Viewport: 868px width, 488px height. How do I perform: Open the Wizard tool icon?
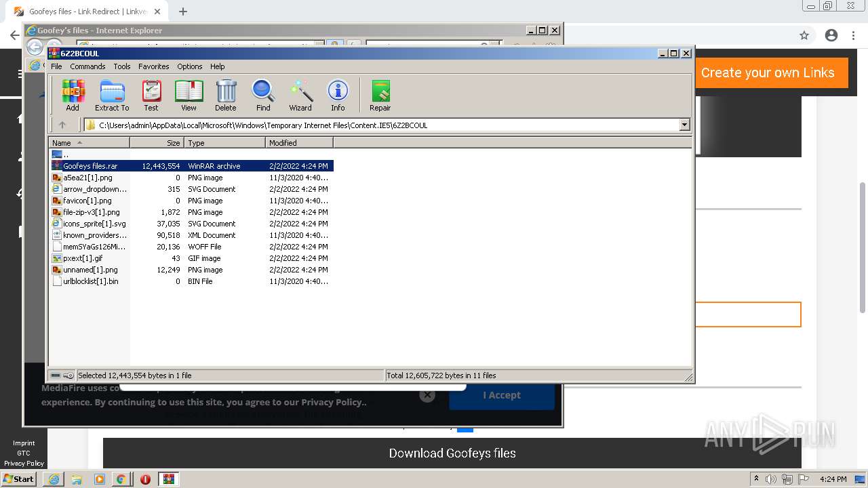pos(300,95)
